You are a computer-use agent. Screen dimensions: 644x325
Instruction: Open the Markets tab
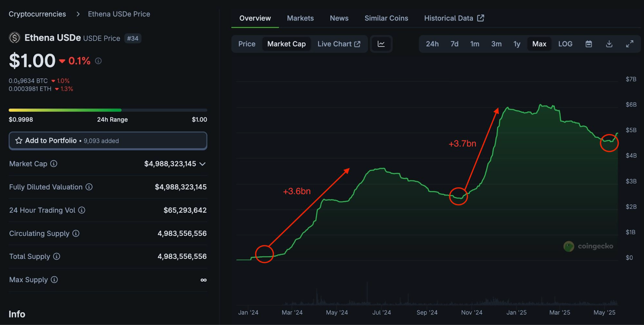click(300, 18)
